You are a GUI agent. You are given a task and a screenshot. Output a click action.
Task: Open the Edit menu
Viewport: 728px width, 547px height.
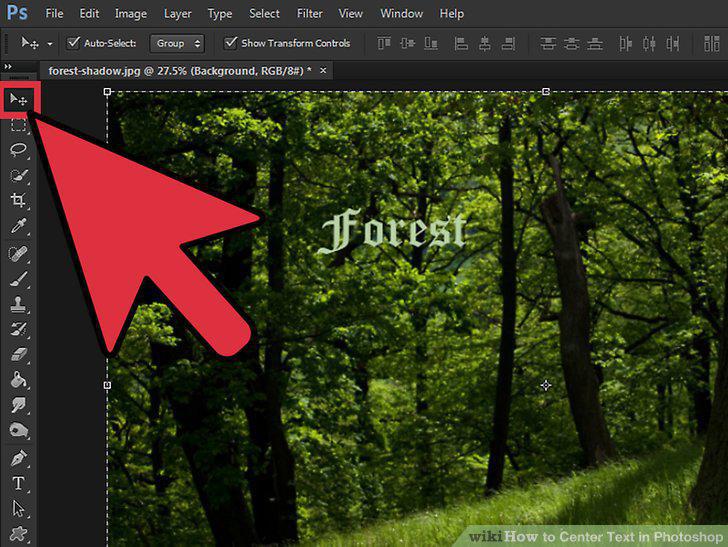89,13
